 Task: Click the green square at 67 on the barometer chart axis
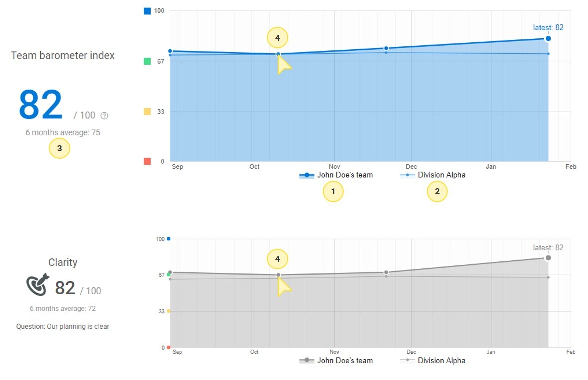tap(147, 61)
